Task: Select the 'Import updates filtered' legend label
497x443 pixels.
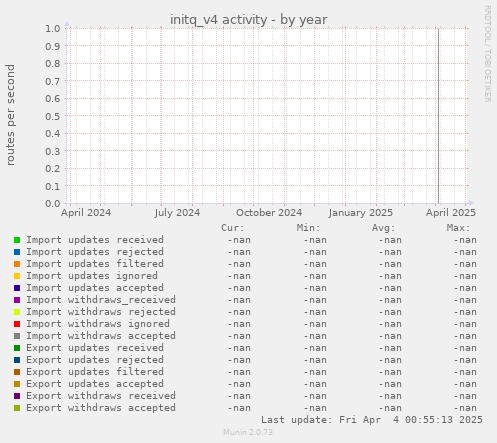Action: [95, 264]
